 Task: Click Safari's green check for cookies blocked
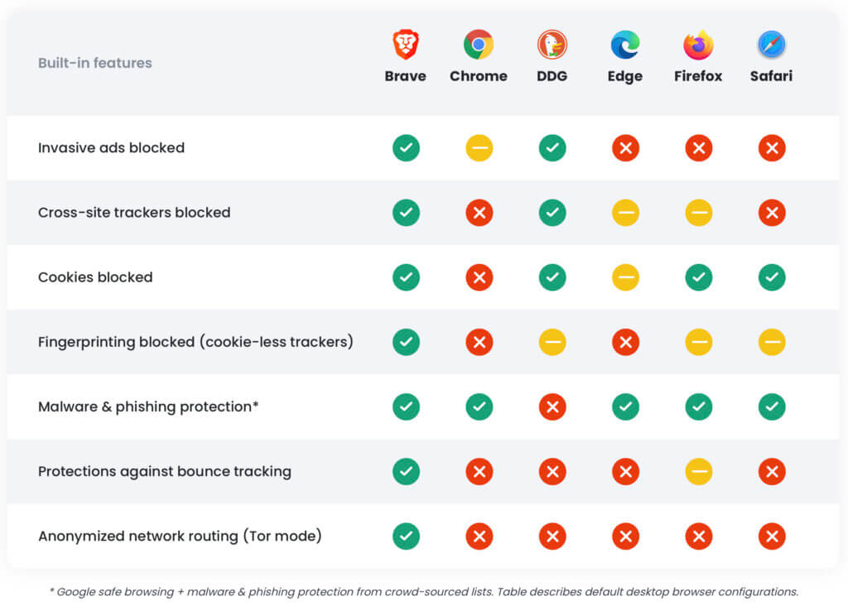pyautogui.click(x=772, y=277)
